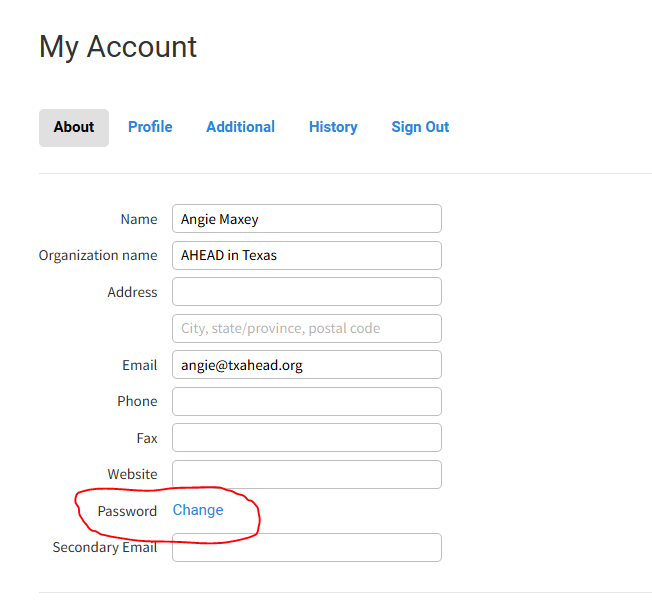Click the Website text box

[x=307, y=474]
